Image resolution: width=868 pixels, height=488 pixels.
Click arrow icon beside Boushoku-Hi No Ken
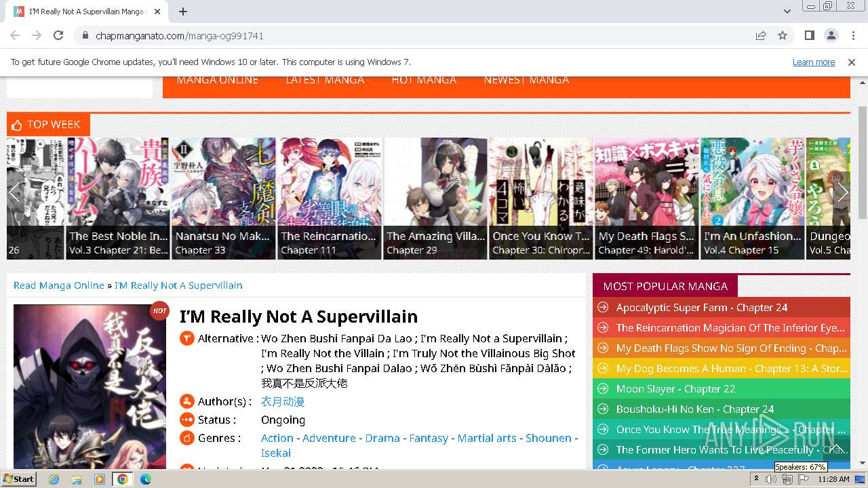click(601, 409)
